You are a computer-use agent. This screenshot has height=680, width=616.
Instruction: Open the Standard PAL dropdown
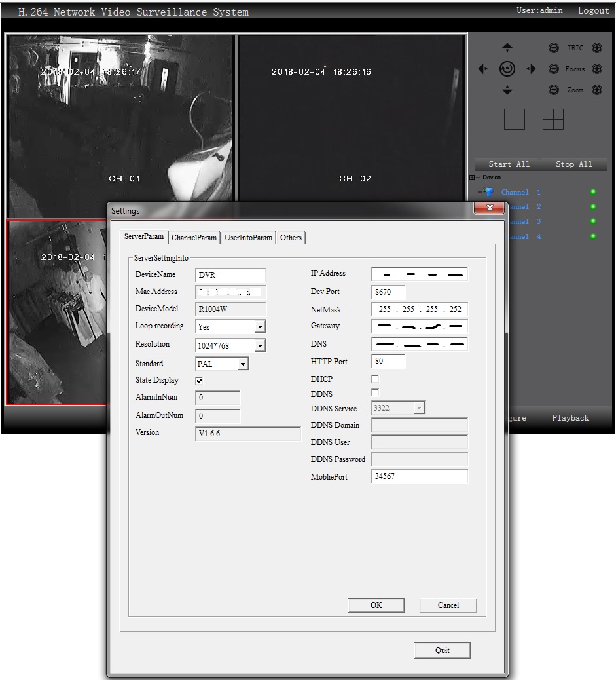click(243, 364)
